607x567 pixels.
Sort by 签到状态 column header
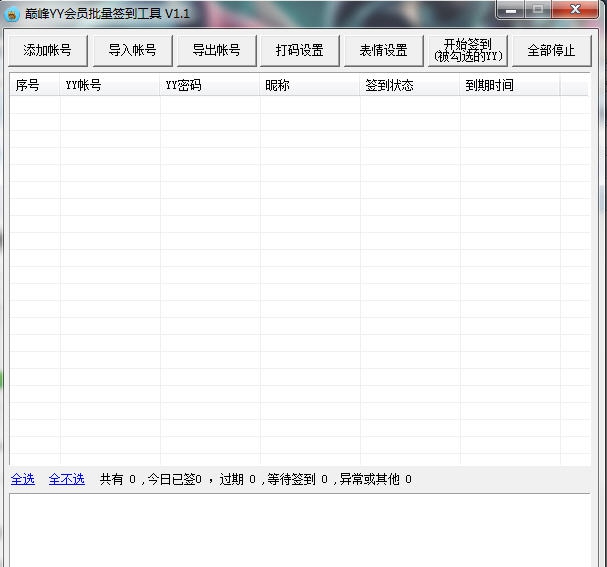tap(410, 85)
